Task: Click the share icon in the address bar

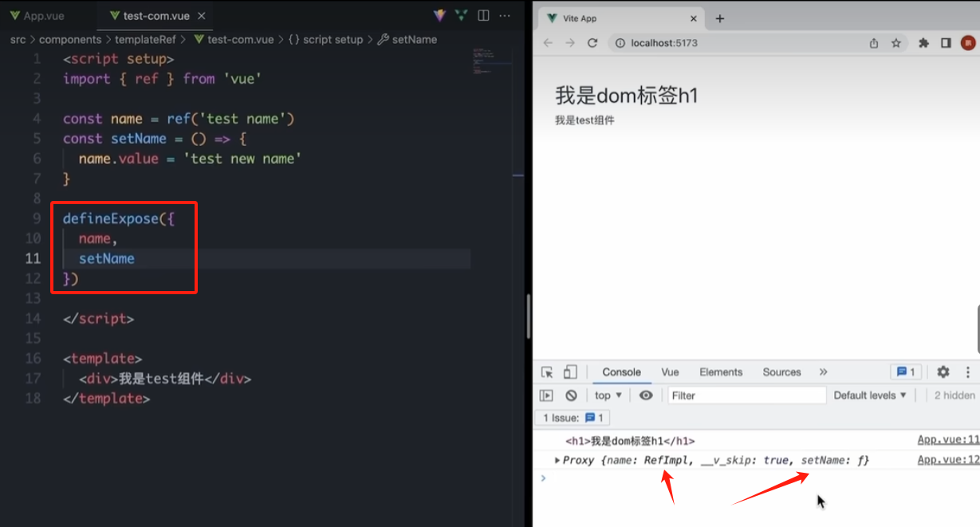Action: coord(874,43)
